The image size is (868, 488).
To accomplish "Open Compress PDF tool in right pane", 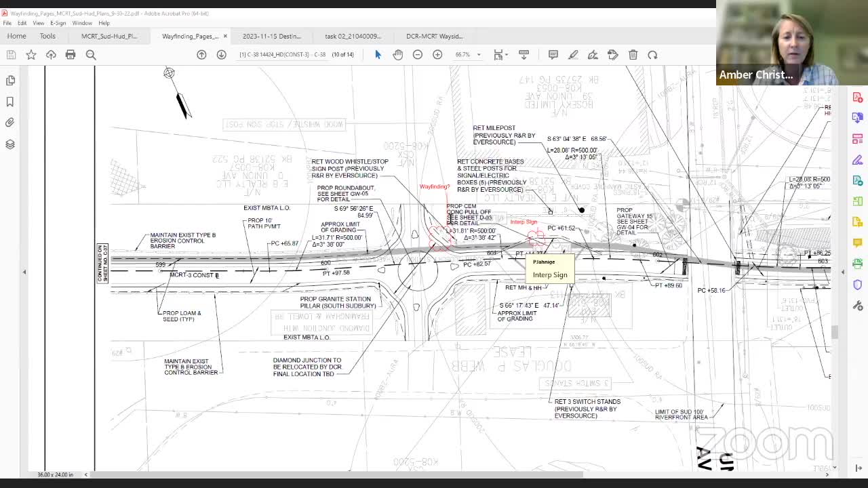I will [x=858, y=201].
